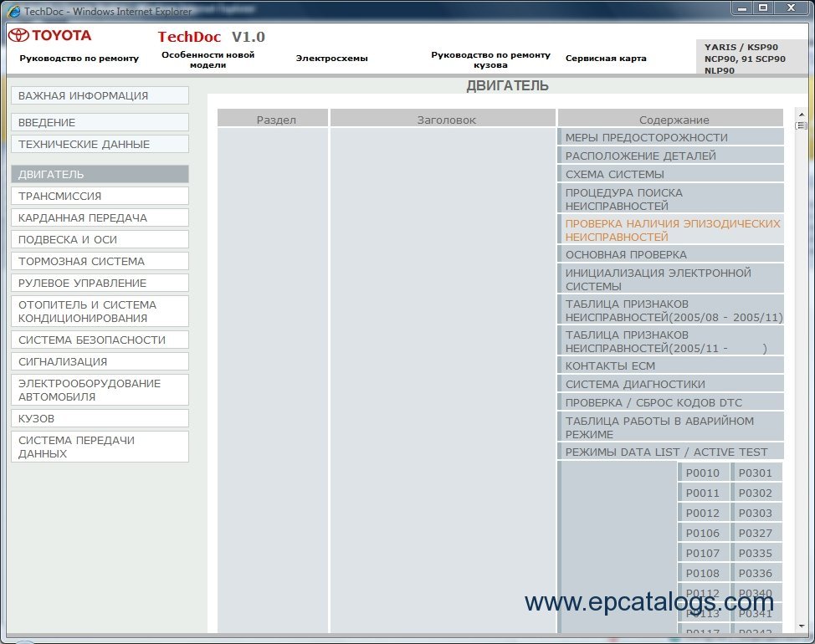Click the Toyota logo

point(49,35)
